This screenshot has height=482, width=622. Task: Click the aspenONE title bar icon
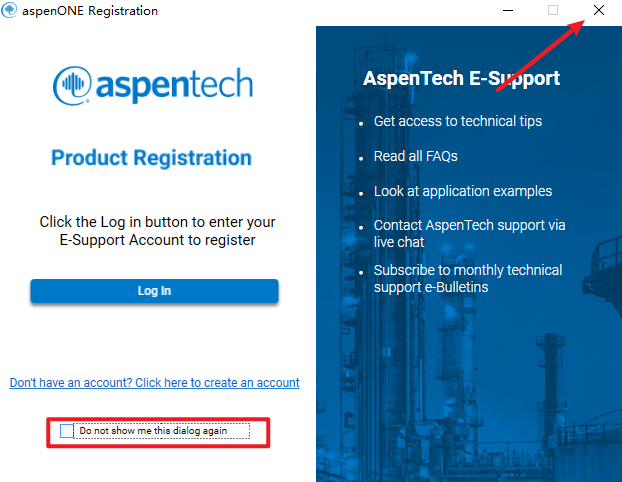click(x=10, y=10)
